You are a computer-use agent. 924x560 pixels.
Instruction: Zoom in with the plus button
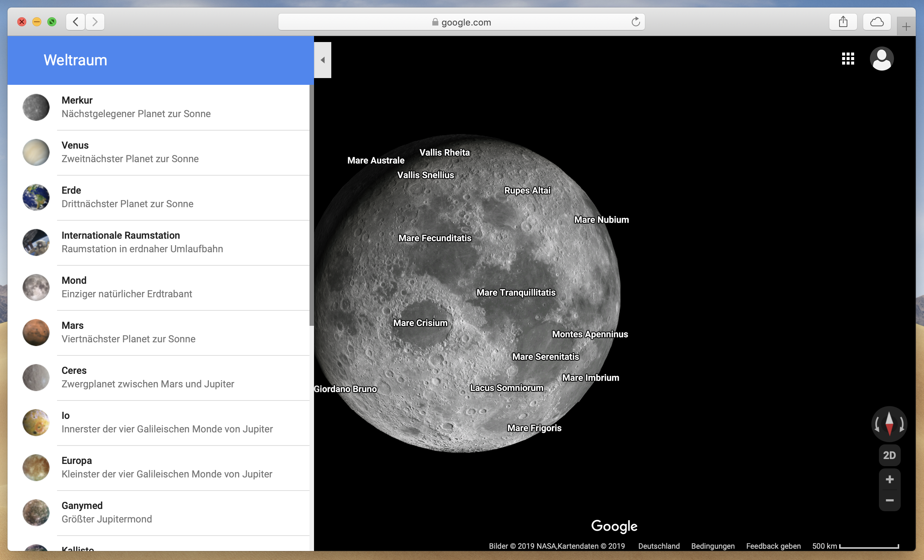click(889, 479)
